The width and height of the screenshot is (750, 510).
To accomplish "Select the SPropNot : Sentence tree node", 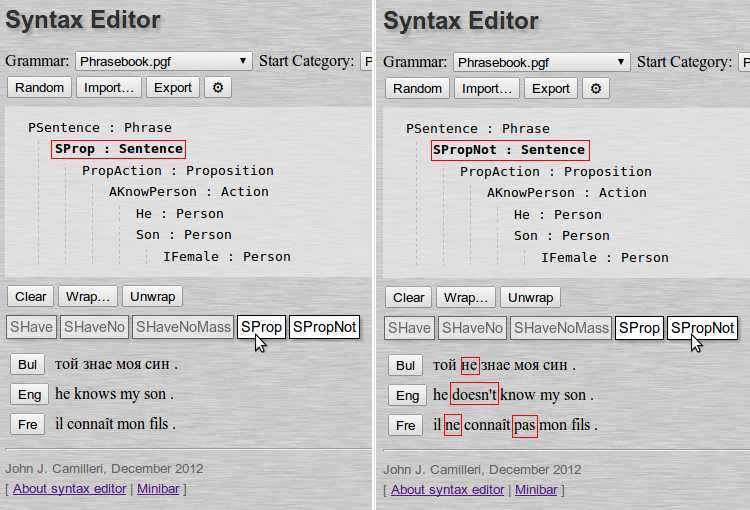I will (510, 150).
